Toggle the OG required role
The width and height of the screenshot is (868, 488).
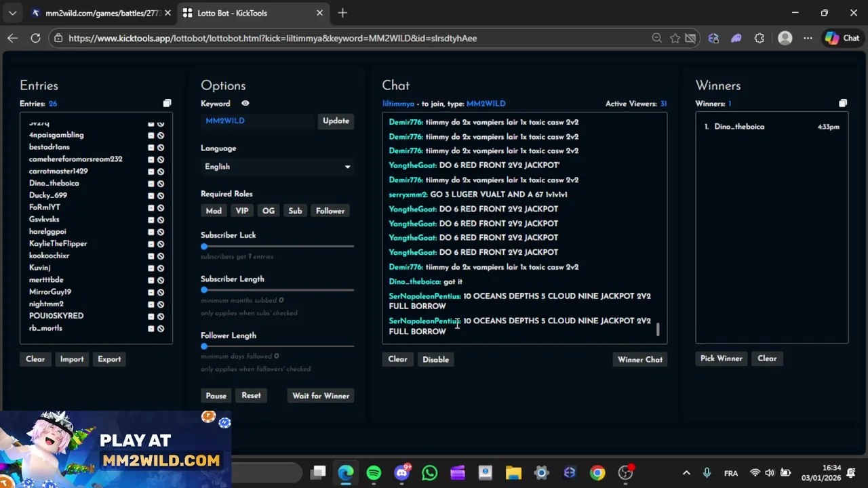(269, 211)
